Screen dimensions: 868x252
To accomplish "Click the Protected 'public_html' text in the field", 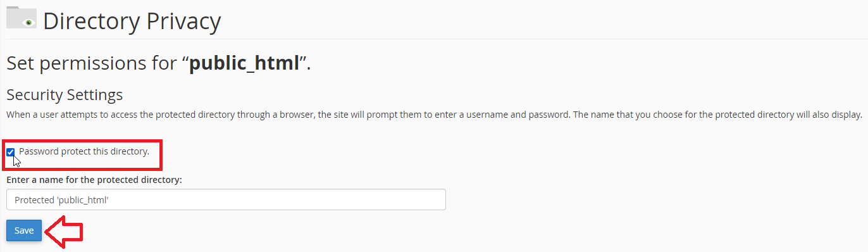I will (62, 200).
